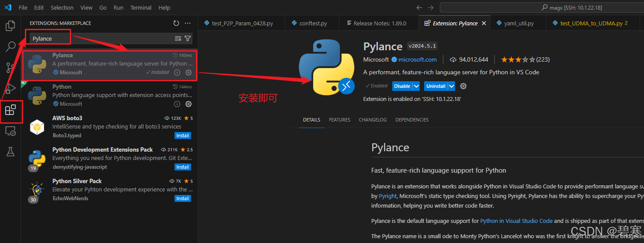Open the Go menu
Image resolution: width=644 pixels, height=243 pixels.
[103, 7]
